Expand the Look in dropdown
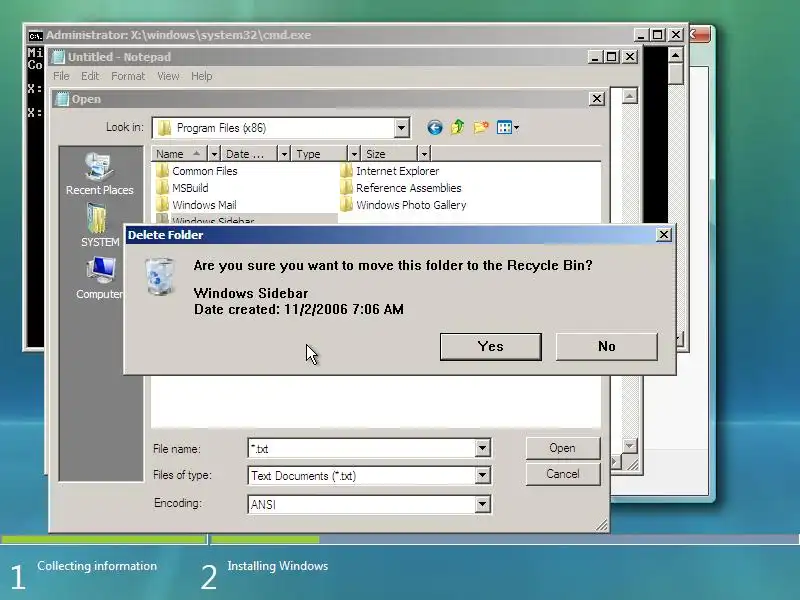 click(x=402, y=128)
